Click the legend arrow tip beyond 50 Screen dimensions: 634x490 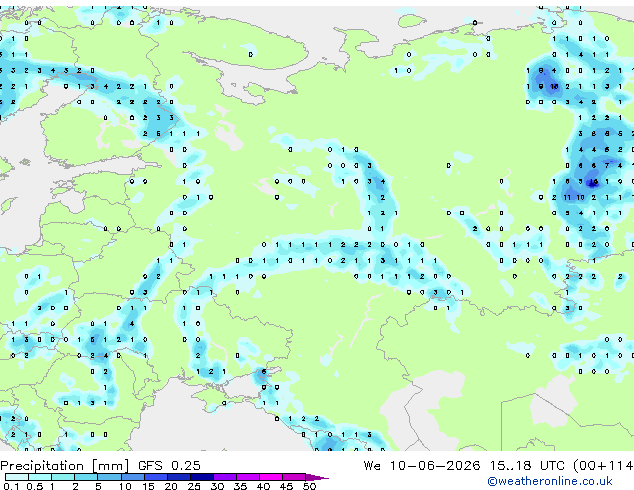click(x=317, y=477)
